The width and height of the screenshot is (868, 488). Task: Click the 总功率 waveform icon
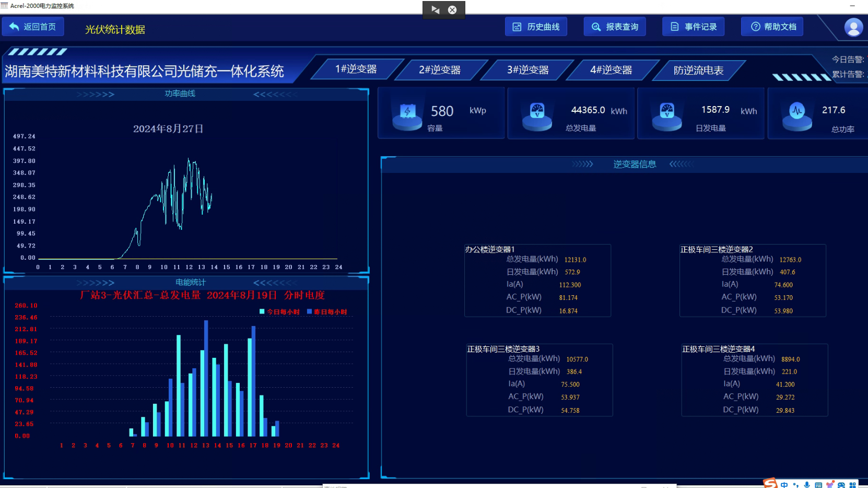pos(797,115)
